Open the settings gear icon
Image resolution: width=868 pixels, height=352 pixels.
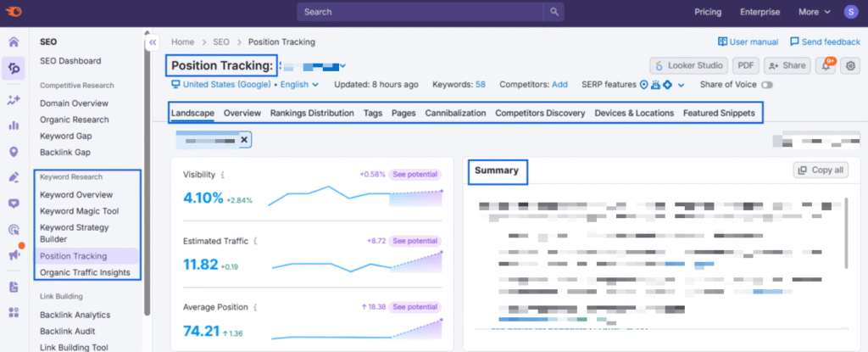pos(851,65)
